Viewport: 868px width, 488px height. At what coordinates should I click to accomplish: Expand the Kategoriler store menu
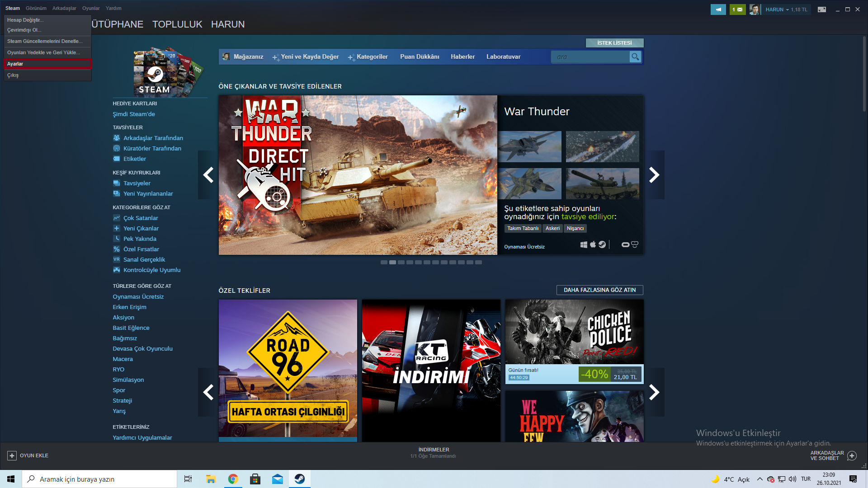point(372,57)
